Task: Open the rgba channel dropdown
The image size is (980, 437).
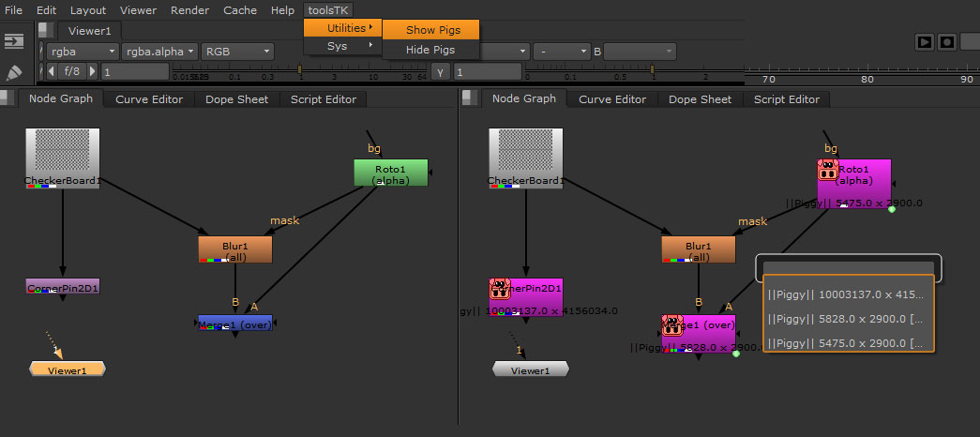Action: 83,51
